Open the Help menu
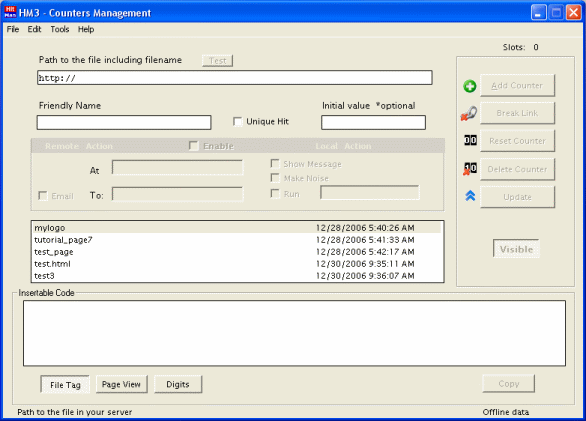The image size is (586, 421). pos(86,29)
